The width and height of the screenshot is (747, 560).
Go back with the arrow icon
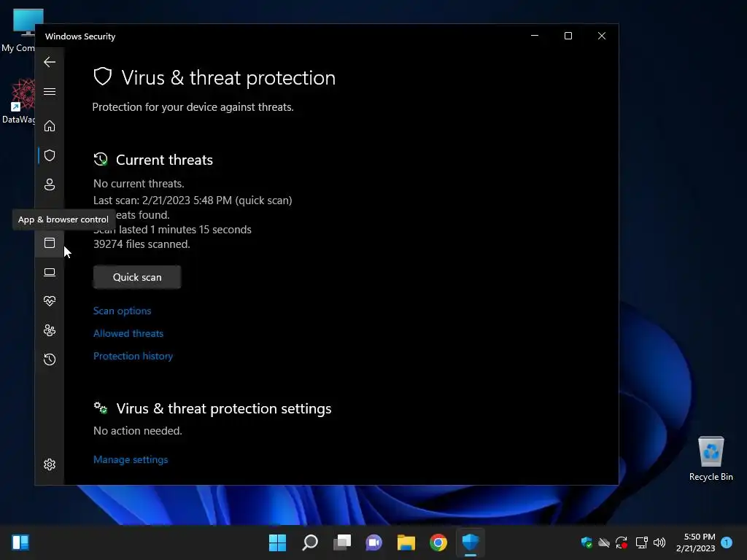(50, 62)
